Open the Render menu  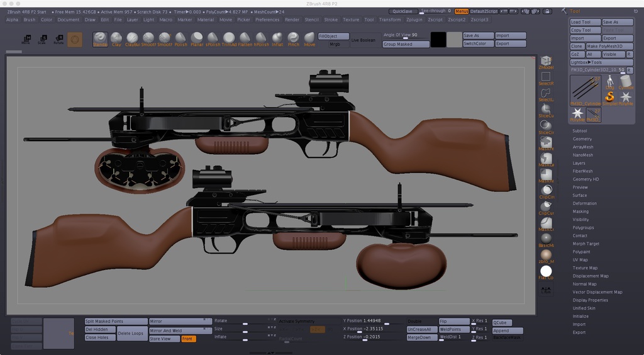pos(292,20)
